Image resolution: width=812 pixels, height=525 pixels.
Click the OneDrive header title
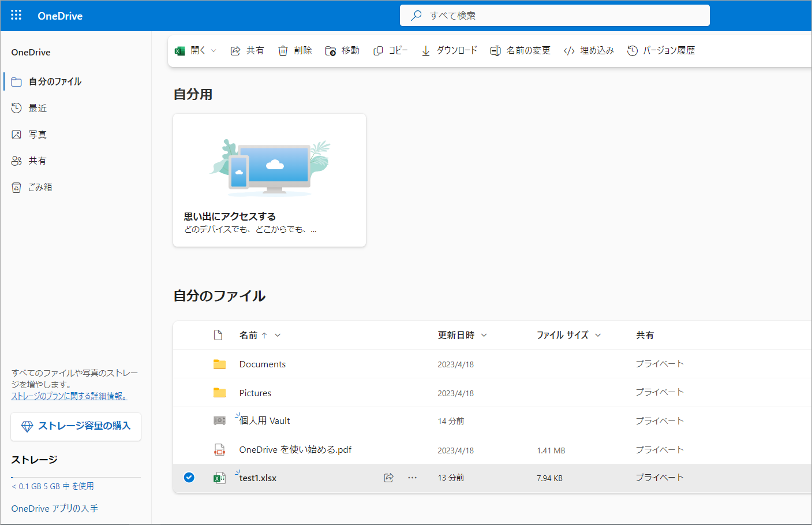(60, 16)
